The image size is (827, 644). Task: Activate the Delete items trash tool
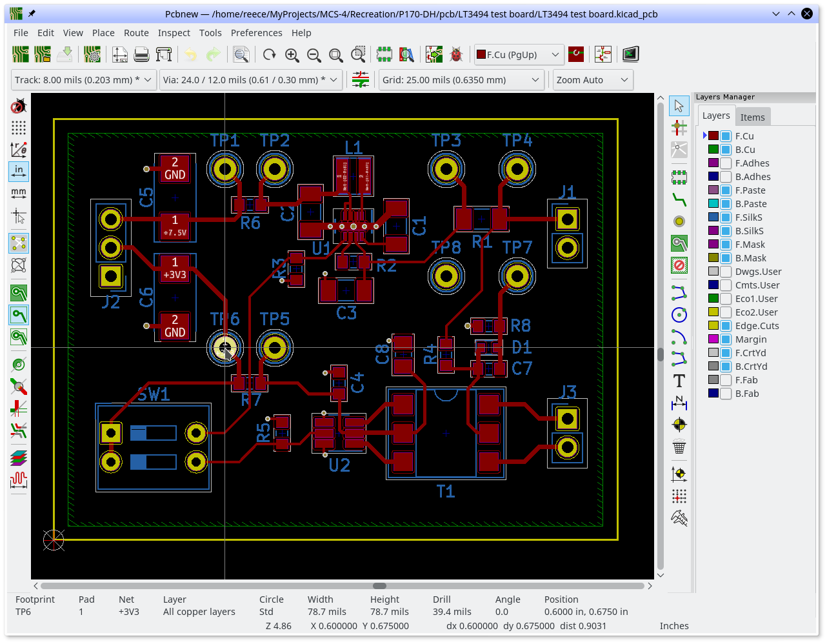(679, 447)
